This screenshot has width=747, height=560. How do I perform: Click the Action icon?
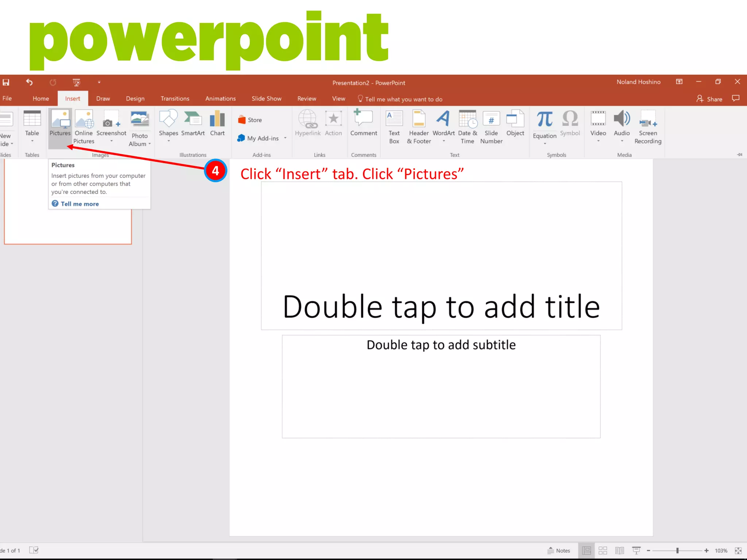pos(333,124)
